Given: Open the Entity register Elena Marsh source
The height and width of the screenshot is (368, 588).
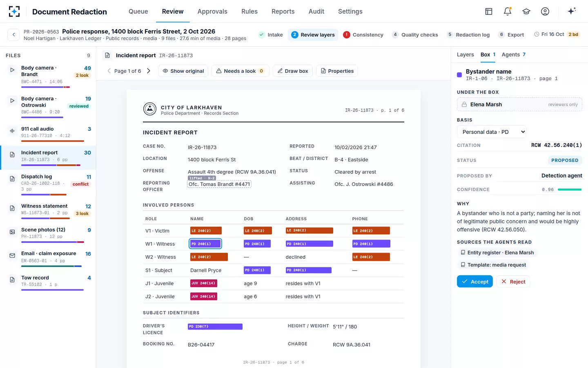Looking at the screenshot, I should pyautogui.click(x=497, y=253).
